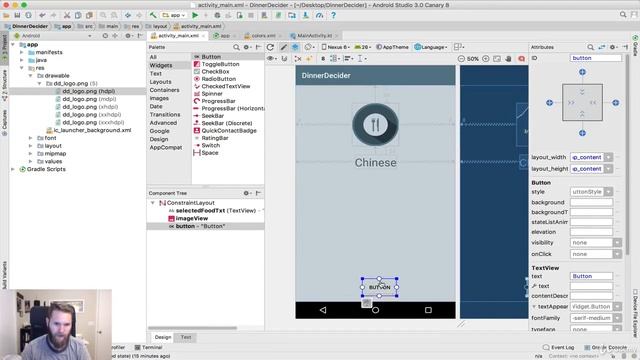Search attributes with the magnifier icon
Screen dimensions: 640x360
tap(590, 47)
